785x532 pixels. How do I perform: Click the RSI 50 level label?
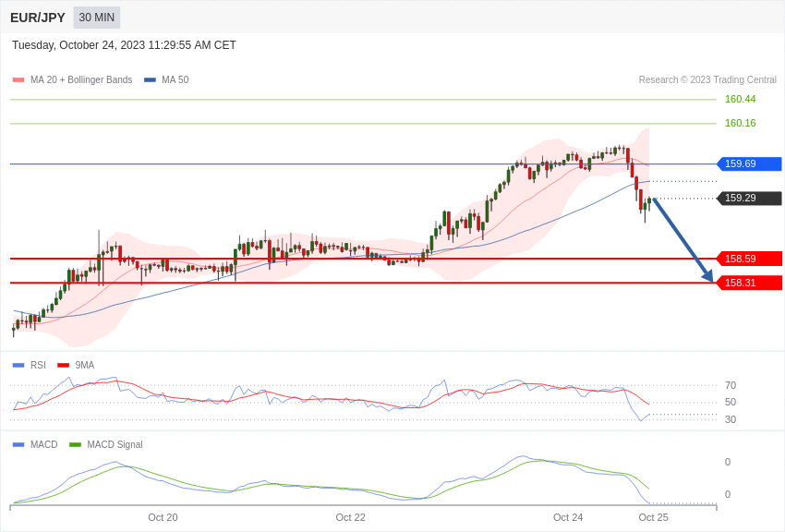(731, 402)
